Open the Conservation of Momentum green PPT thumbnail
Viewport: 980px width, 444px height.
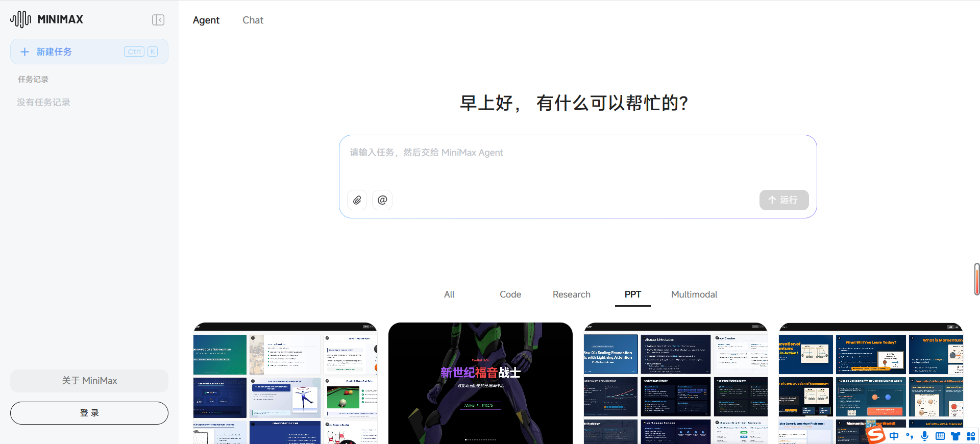(285, 383)
